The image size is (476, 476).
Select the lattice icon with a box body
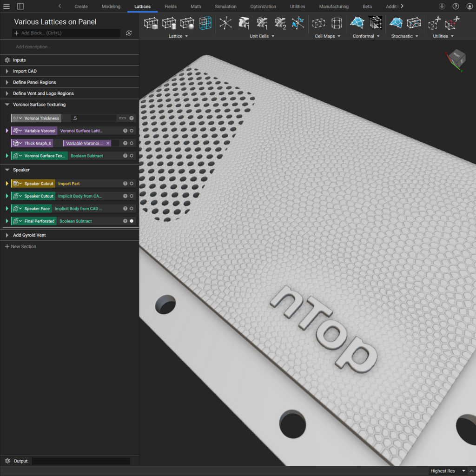pyautogui.click(x=151, y=23)
